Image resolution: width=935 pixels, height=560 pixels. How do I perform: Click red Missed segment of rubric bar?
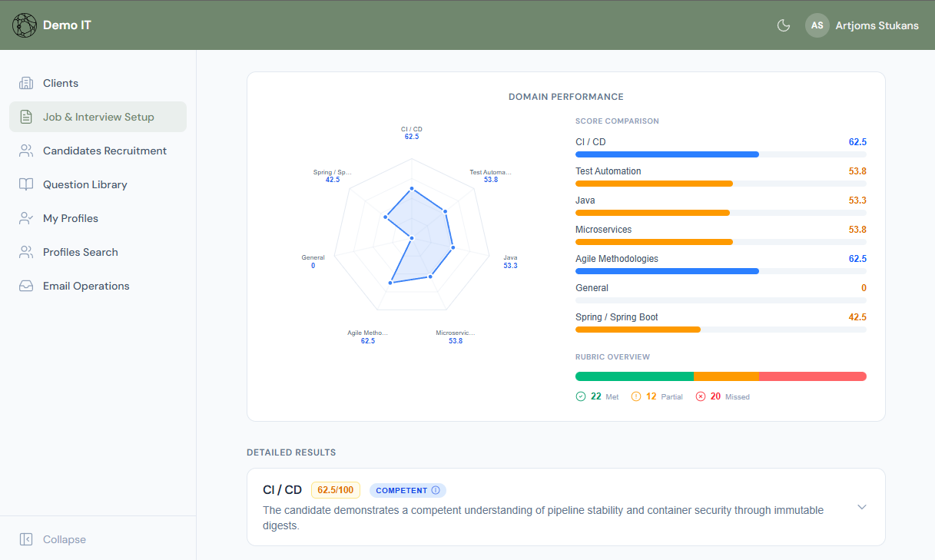(813, 376)
